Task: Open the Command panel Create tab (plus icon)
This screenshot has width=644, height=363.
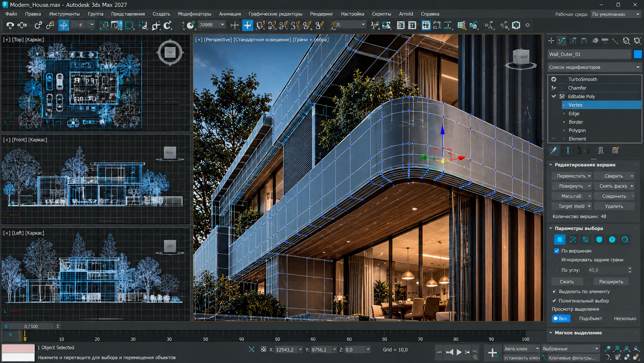Action: (x=551, y=41)
